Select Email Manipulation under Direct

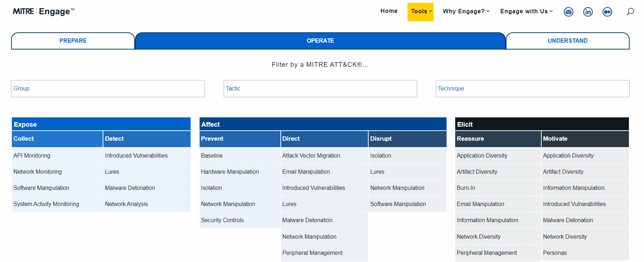(306, 172)
